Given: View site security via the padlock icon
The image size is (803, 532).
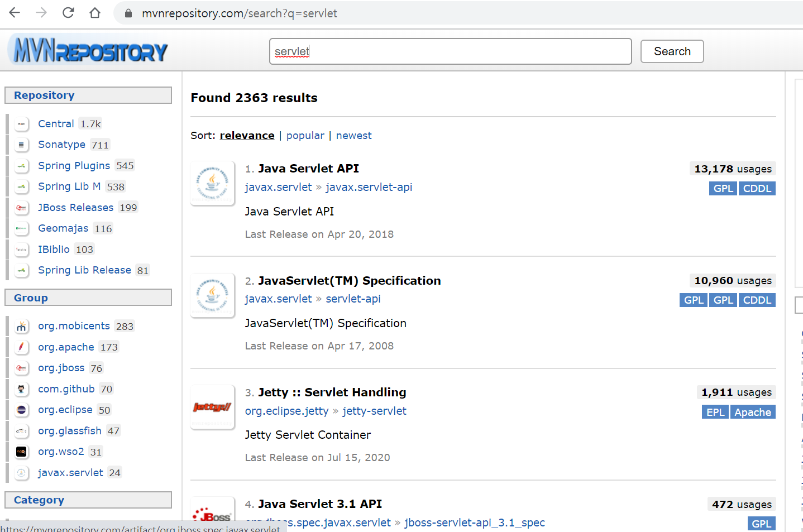Looking at the screenshot, I should (x=128, y=13).
